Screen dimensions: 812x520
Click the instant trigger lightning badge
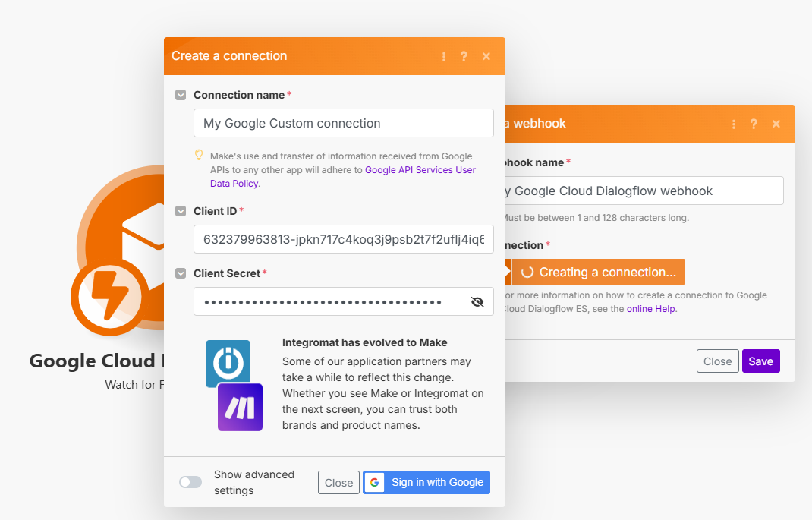pyautogui.click(x=110, y=296)
